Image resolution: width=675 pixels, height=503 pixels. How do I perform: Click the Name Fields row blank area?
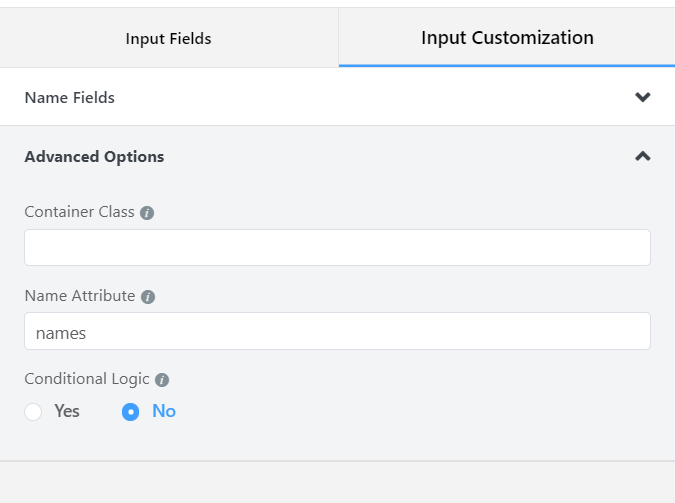pyautogui.click(x=375, y=97)
